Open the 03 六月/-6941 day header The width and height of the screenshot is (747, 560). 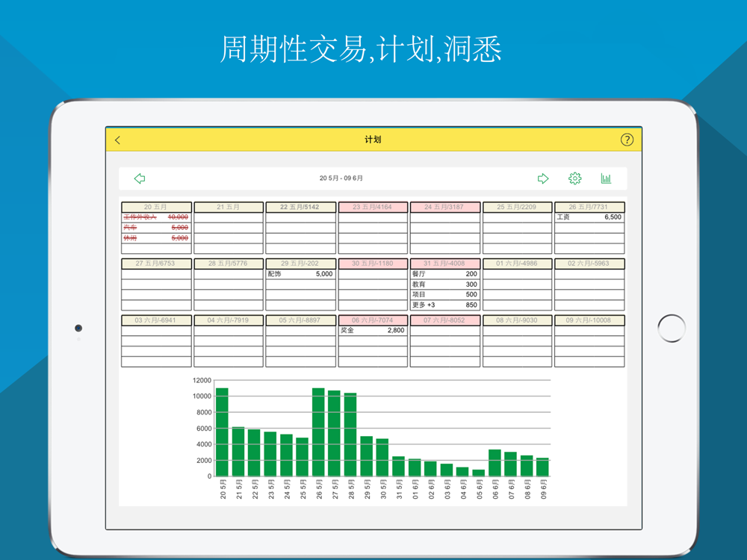pyautogui.click(x=156, y=320)
